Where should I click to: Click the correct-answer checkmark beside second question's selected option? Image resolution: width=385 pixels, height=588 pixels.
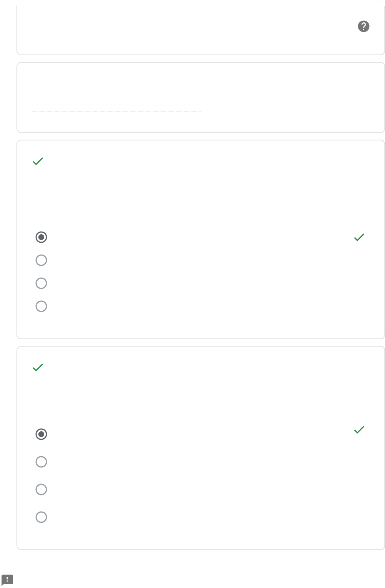[359, 430]
